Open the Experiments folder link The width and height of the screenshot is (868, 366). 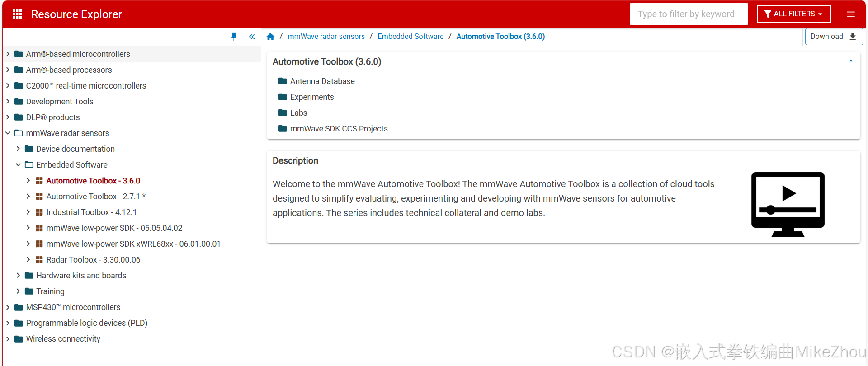312,97
